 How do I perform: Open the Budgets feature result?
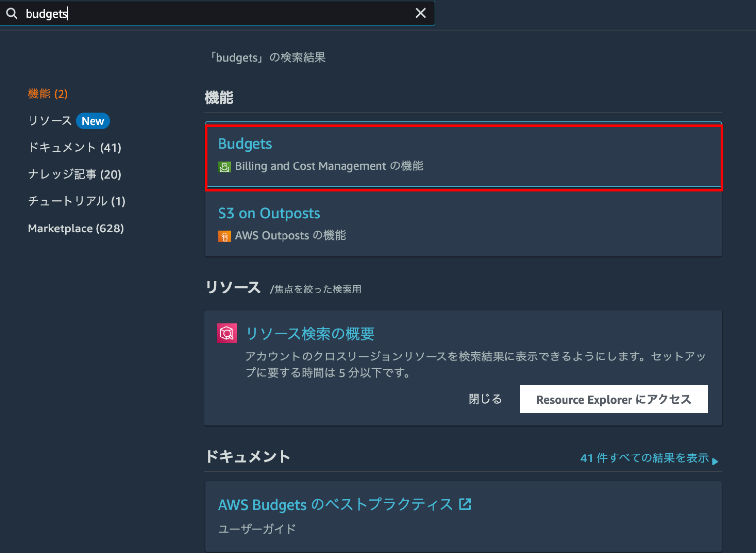[x=245, y=143]
